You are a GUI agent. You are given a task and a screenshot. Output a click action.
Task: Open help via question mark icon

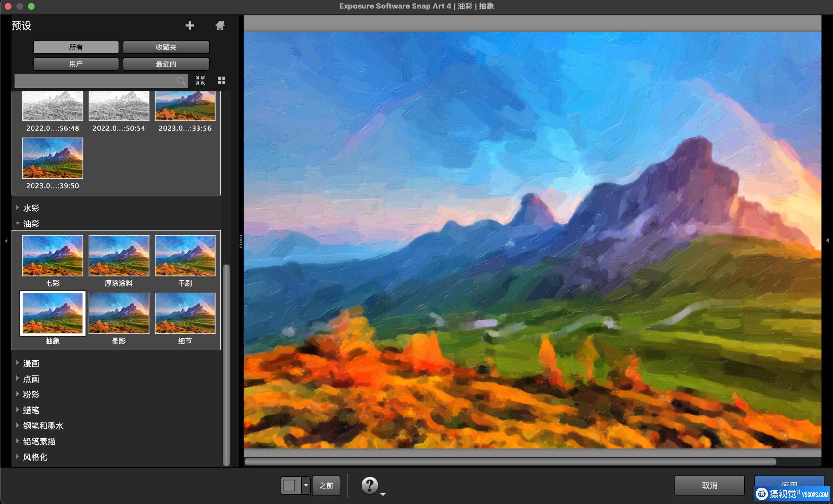point(370,485)
